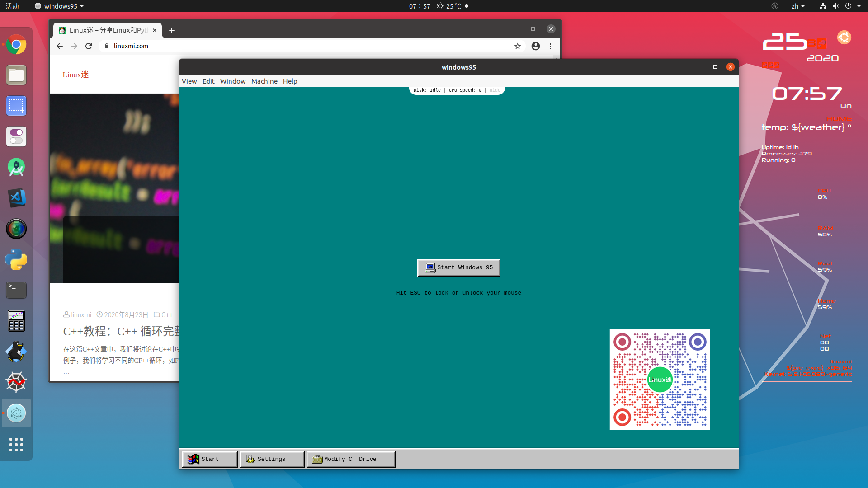The width and height of the screenshot is (868, 488).
Task: Click the network status icon in top bar
Action: click(823, 6)
